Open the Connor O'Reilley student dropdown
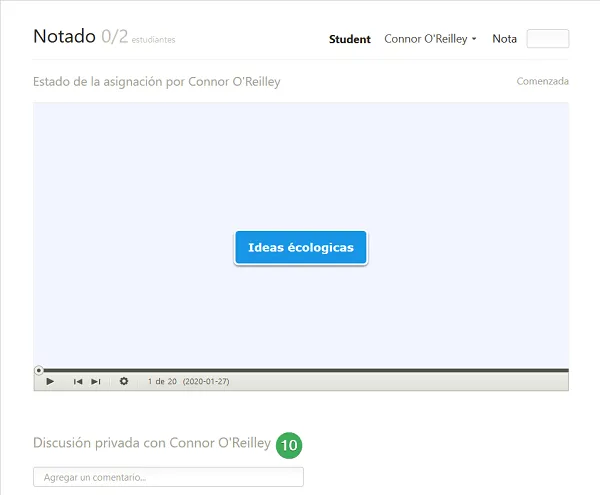The image size is (600, 495). [x=430, y=39]
